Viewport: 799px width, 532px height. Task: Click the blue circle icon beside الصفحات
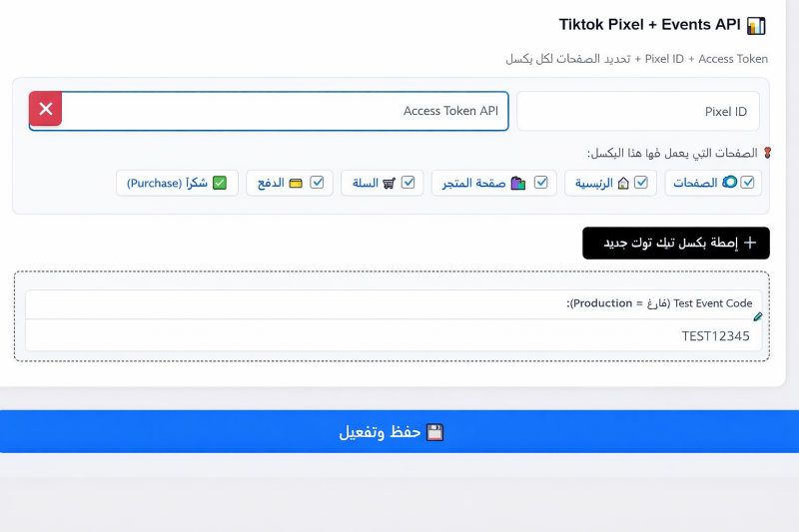coord(729,182)
